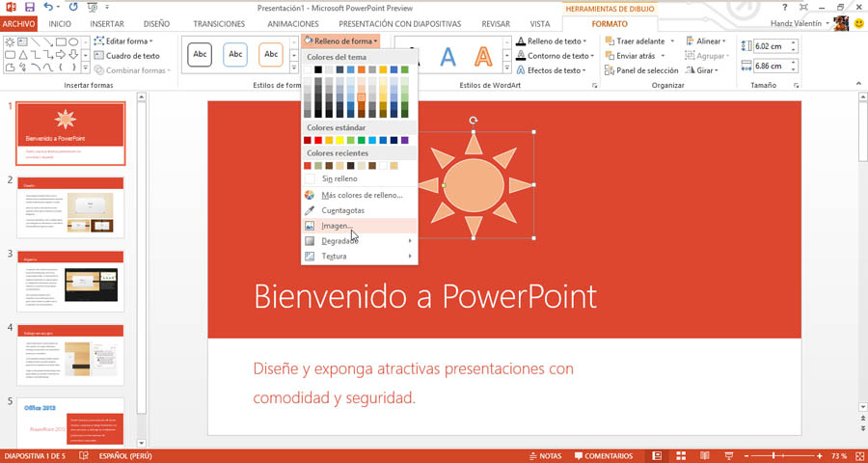Toggle the NOTAS pane
The height and width of the screenshot is (463, 868).
click(x=544, y=455)
